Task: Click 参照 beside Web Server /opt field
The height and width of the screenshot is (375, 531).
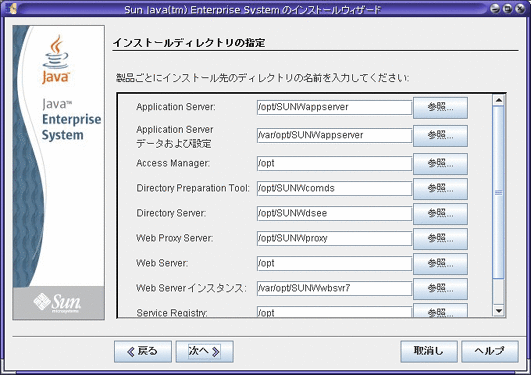Action: click(440, 264)
